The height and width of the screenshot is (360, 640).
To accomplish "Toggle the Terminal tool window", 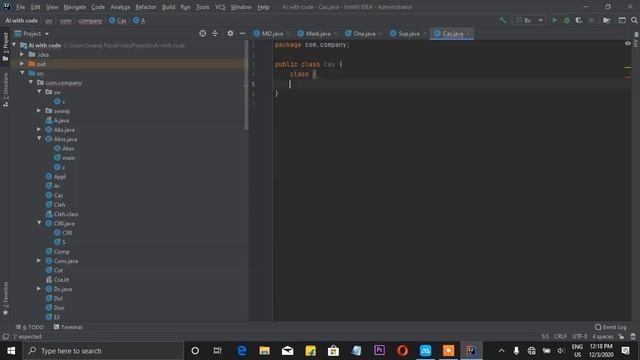I will pyautogui.click(x=68, y=327).
